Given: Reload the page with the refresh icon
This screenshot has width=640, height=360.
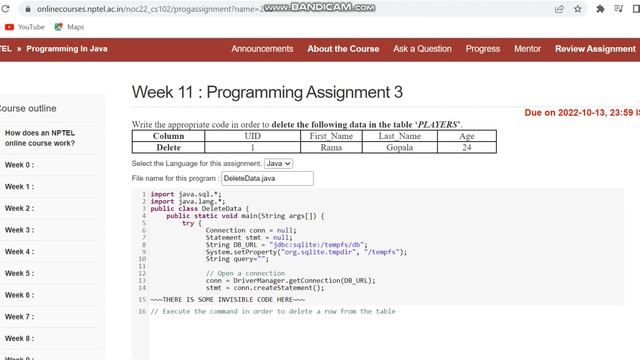Looking at the screenshot, I should click(5, 9).
